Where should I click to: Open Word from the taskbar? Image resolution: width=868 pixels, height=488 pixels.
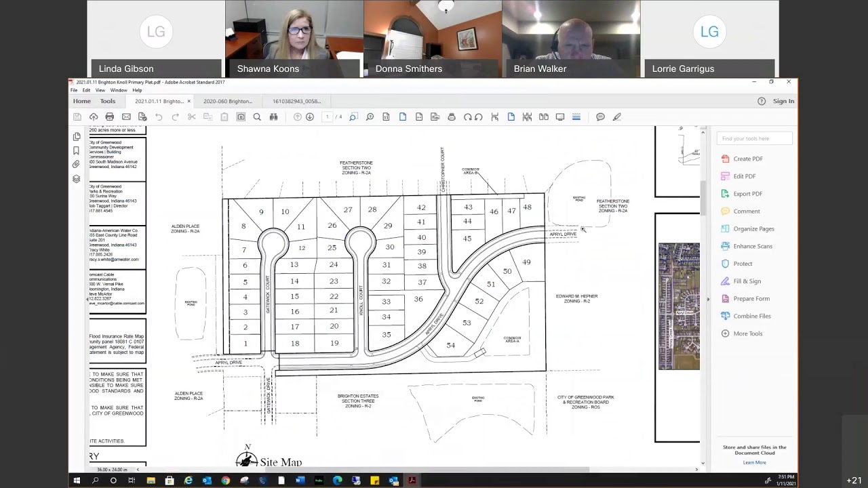tap(300, 481)
